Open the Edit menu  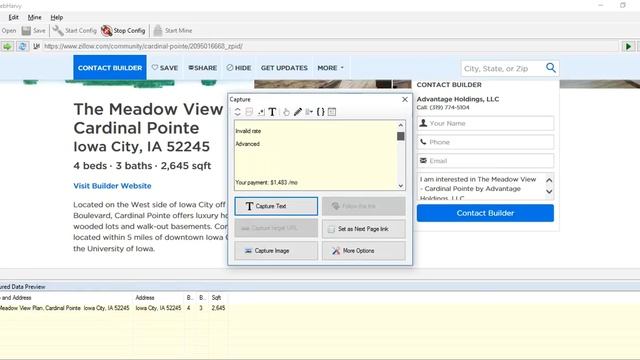click(13, 18)
